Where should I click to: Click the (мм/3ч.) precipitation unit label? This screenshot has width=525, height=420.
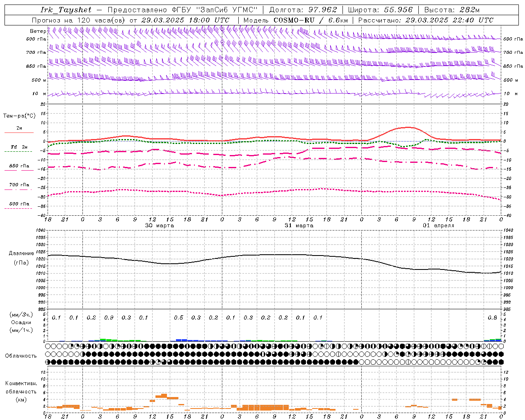[21, 315]
